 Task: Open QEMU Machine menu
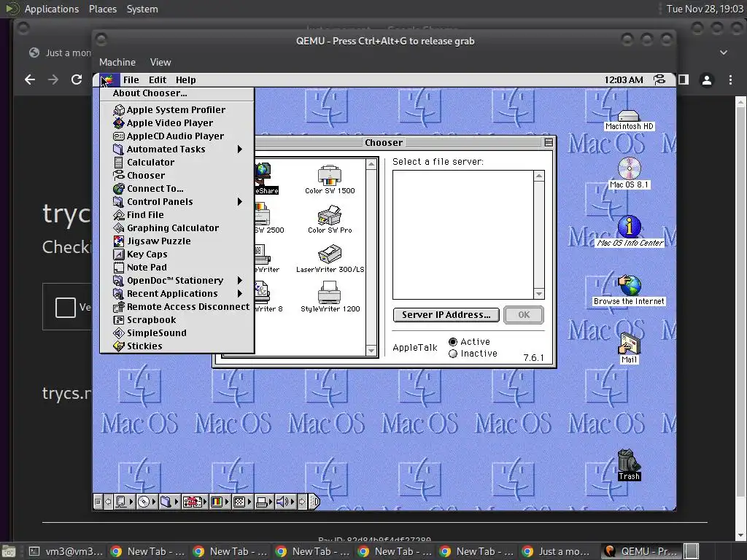117,63
